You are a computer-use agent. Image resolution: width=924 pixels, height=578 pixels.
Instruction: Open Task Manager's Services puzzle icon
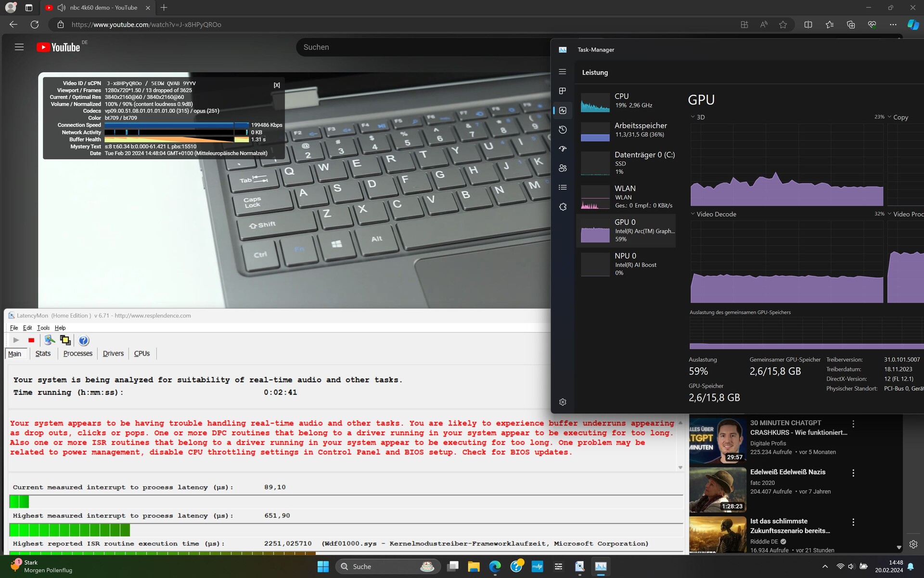(563, 207)
